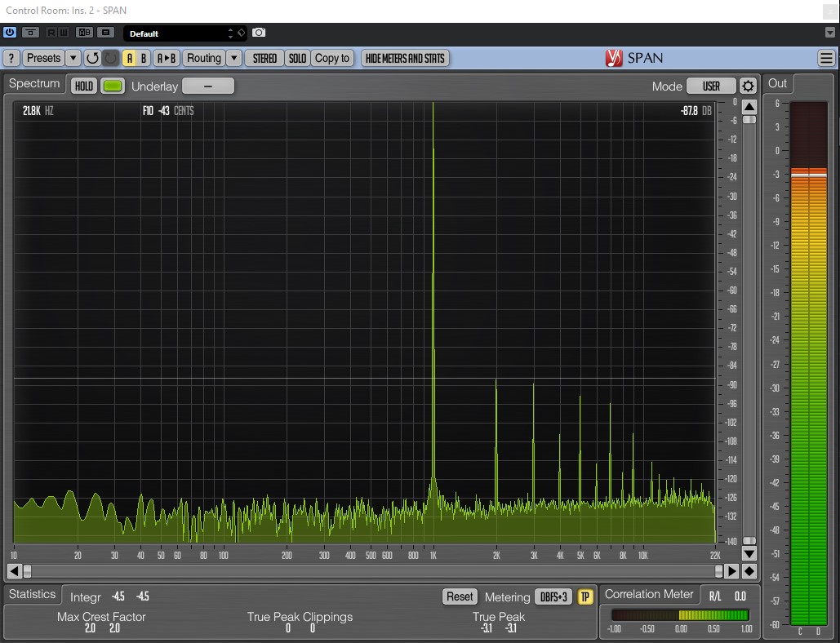Open the question mark help button
840x643 pixels.
click(11, 58)
